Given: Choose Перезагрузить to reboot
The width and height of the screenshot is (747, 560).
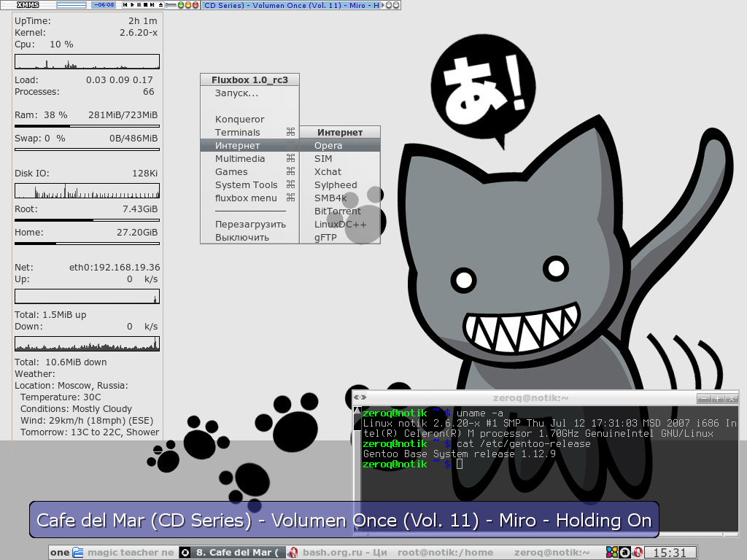Looking at the screenshot, I should (x=249, y=225).
